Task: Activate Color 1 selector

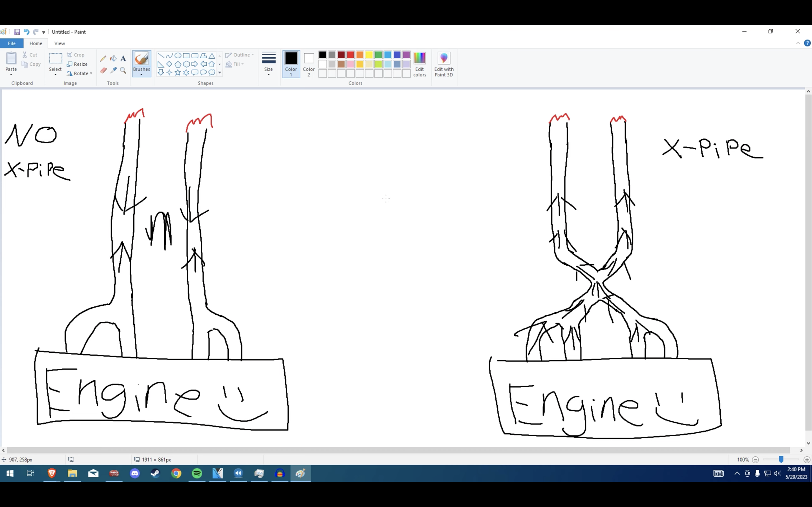Action: (291, 64)
